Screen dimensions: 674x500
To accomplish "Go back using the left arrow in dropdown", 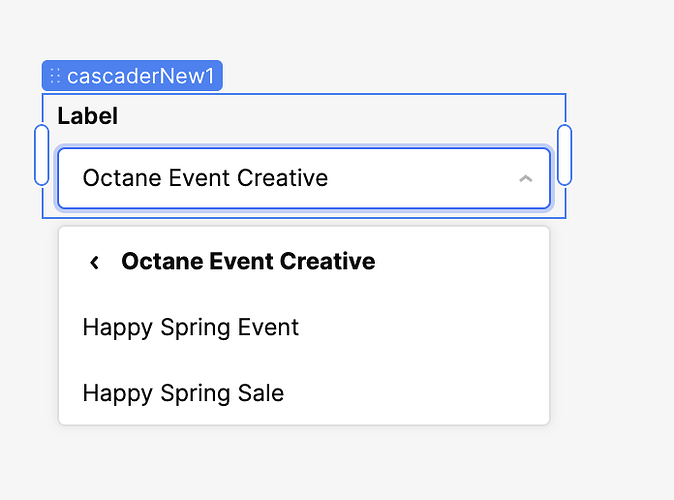I will click(95, 262).
